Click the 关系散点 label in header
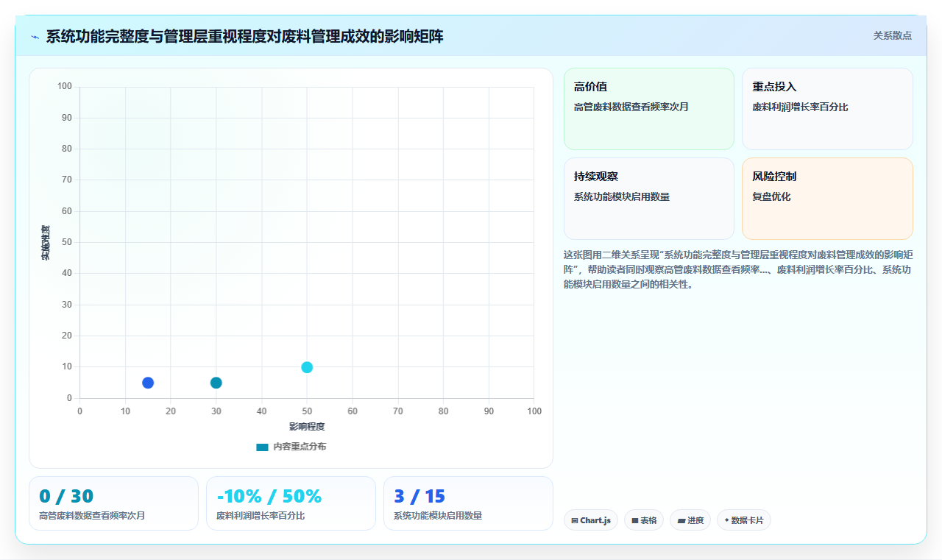Image resolution: width=942 pixels, height=560 pixels. (892, 35)
